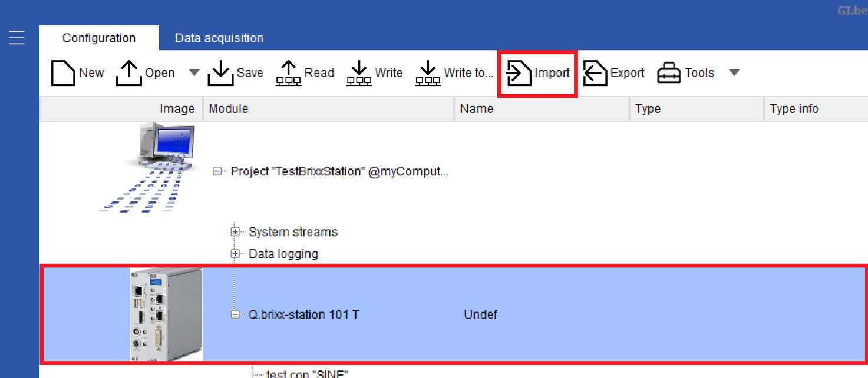Click the highlighted Import icon
This screenshot has width=868, height=378.
(x=518, y=72)
